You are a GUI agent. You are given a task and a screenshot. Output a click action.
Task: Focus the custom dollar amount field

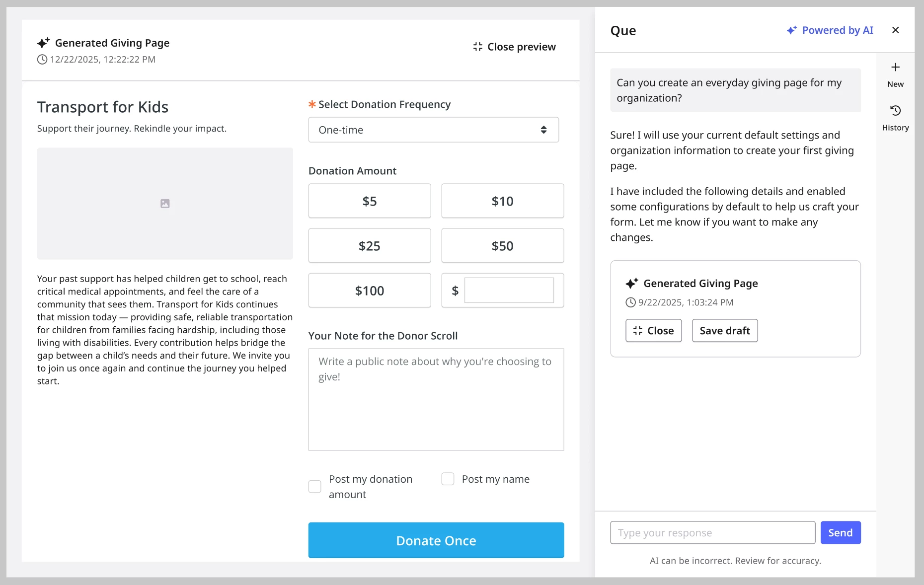tap(509, 291)
